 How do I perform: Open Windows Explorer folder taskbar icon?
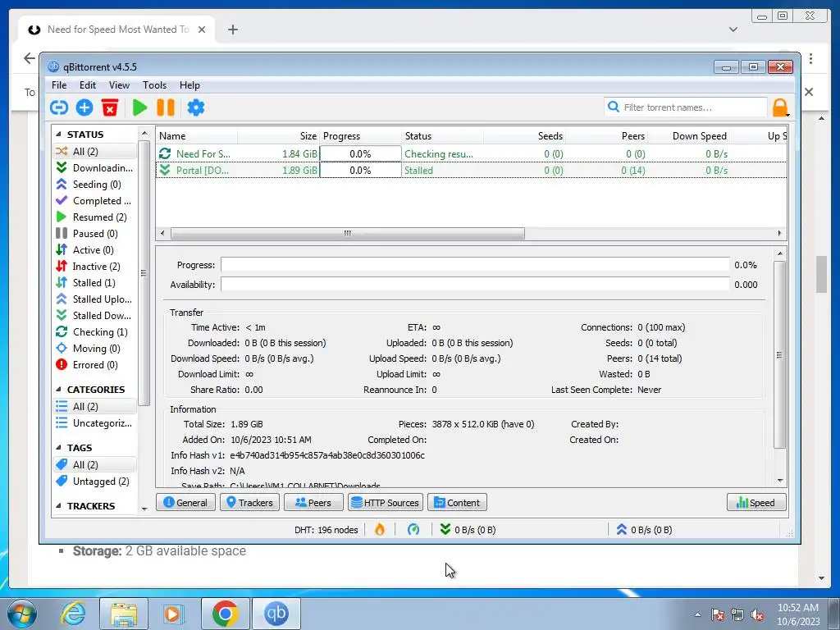tap(124, 614)
